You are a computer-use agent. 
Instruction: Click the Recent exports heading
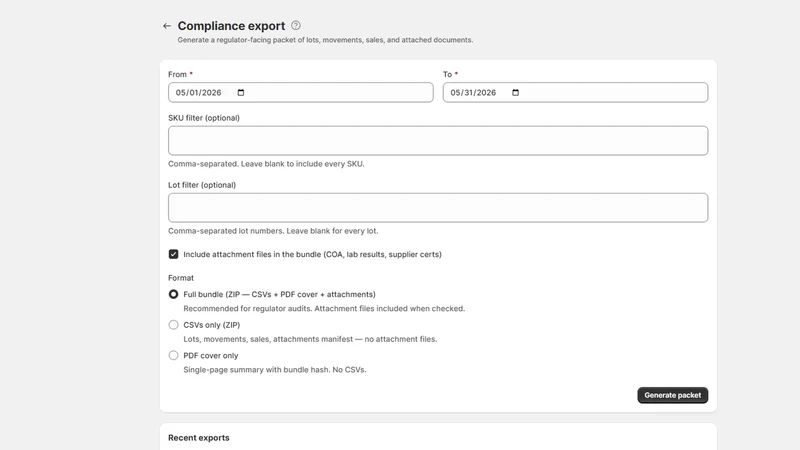[x=198, y=438]
